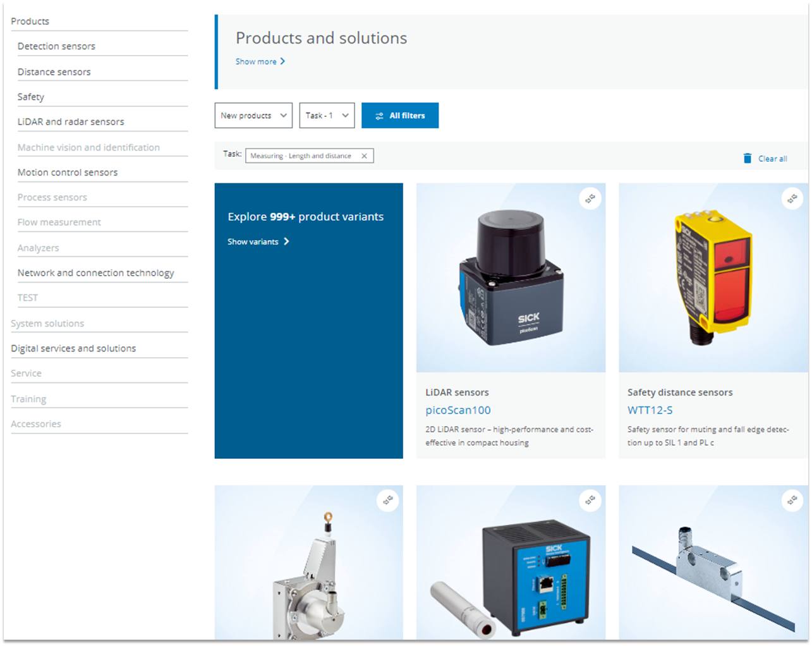Click the picoScan100 LiDAR product image
The image size is (812, 646).
pos(511,278)
